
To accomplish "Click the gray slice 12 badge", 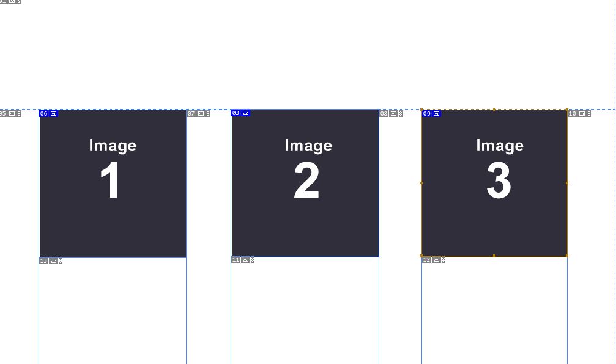I will (434, 260).
